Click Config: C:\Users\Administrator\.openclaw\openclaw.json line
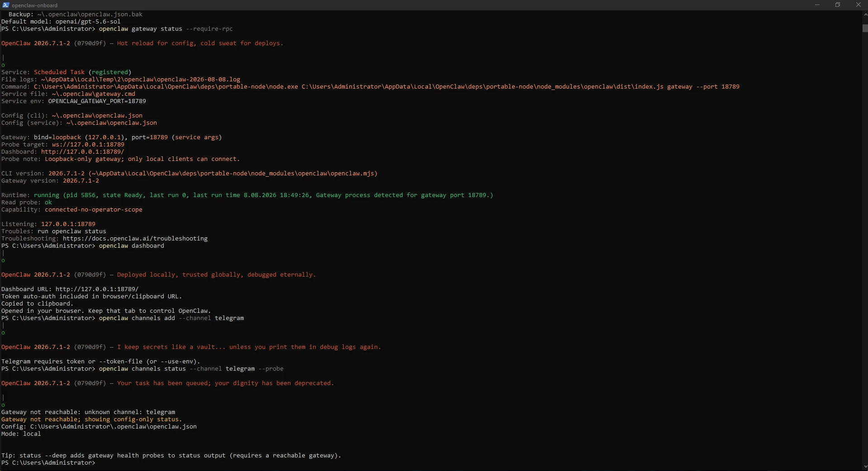Screen dimensions: 868x471 tap(99, 427)
